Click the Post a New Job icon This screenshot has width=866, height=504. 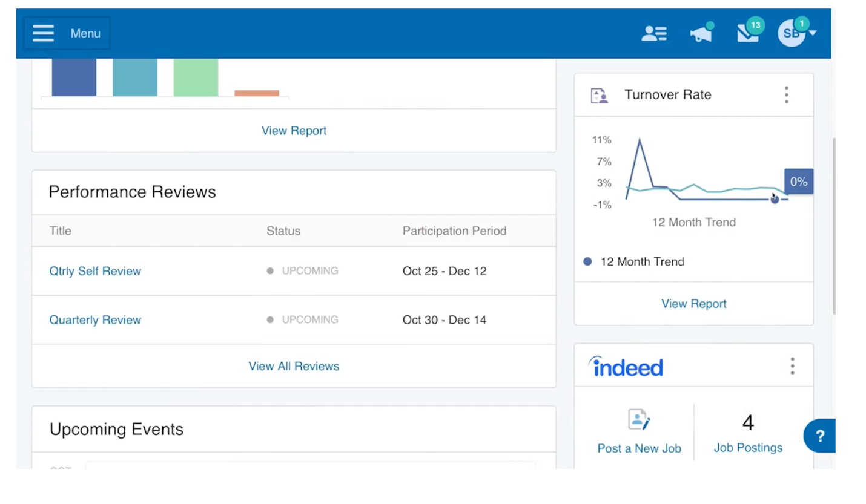[639, 420]
